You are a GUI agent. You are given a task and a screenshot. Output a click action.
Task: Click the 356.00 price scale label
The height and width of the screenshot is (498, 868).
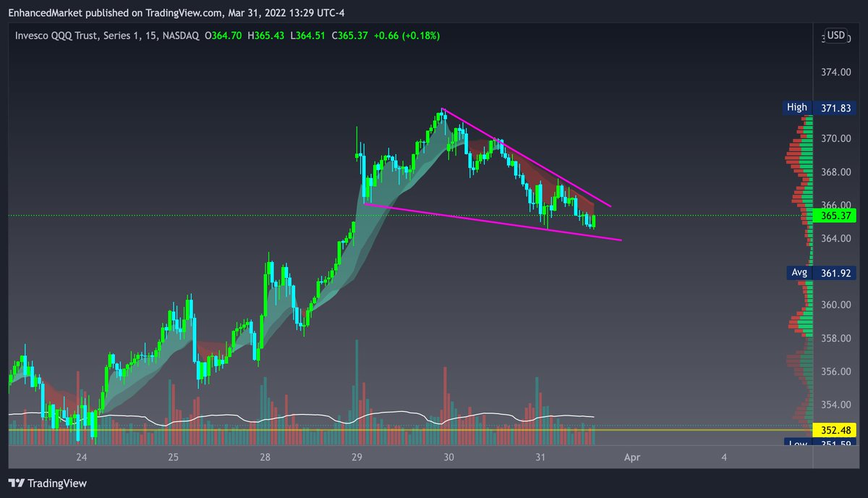click(x=835, y=371)
